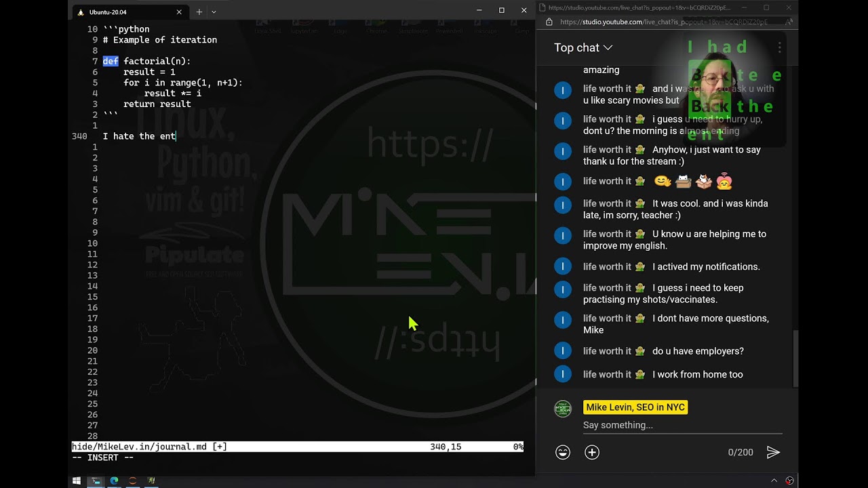
Task: Click the avatar beside 'I actived my notifications.'
Action: [563, 267]
